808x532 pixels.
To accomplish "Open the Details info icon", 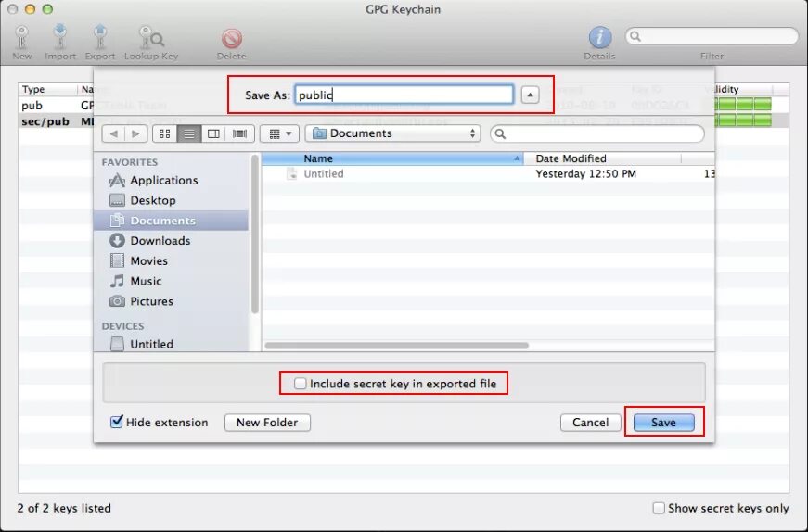I will pos(600,39).
